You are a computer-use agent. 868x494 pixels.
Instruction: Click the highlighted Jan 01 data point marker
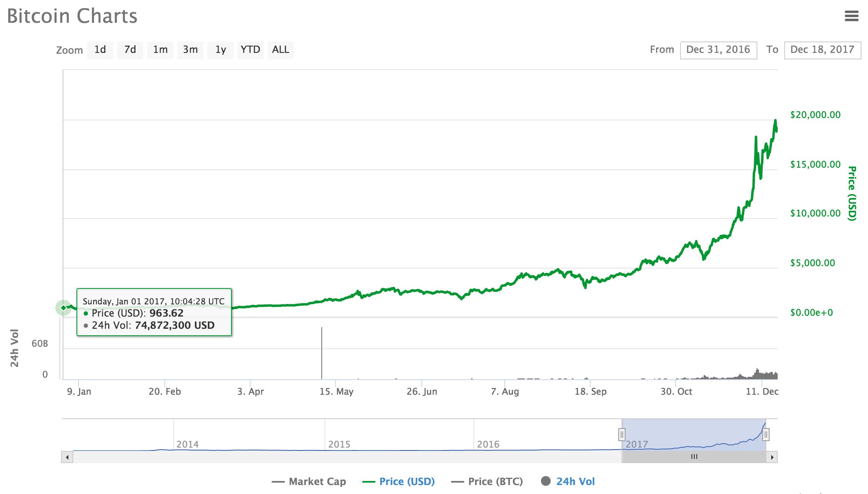tap(63, 308)
